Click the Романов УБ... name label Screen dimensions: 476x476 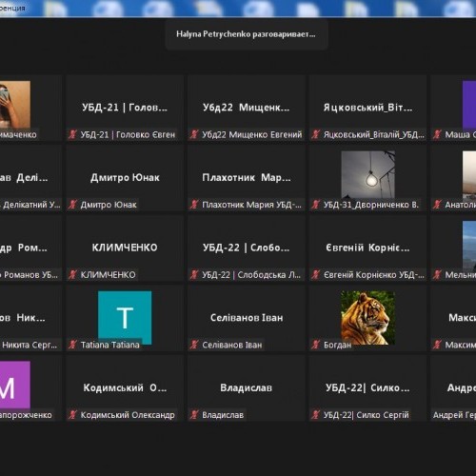click(30, 275)
